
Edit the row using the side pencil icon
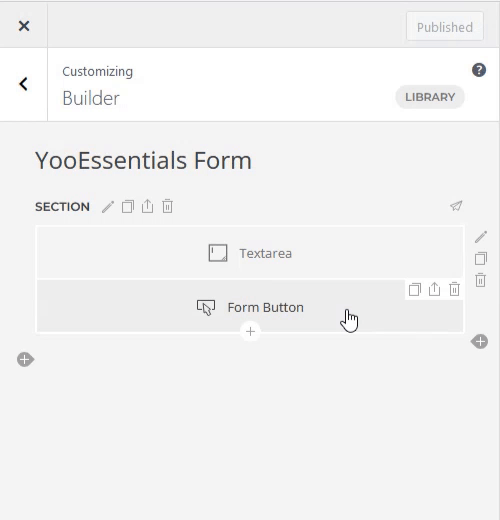(x=481, y=237)
